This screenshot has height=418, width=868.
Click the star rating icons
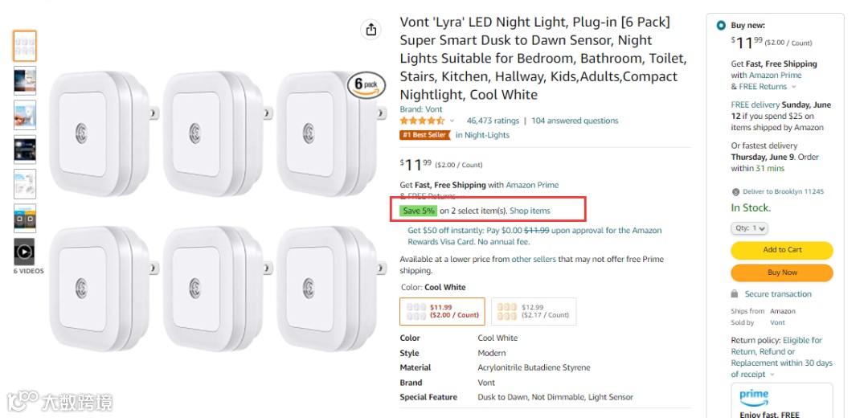click(x=422, y=121)
